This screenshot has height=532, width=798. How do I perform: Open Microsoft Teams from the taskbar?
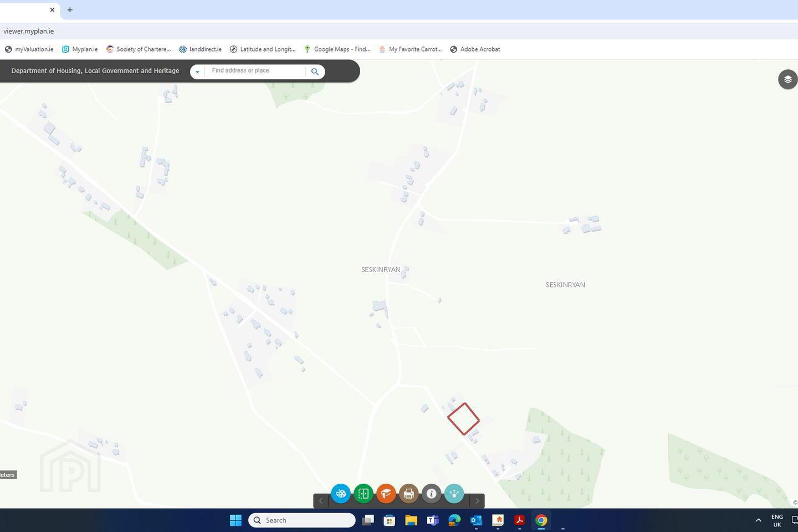point(433,520)
